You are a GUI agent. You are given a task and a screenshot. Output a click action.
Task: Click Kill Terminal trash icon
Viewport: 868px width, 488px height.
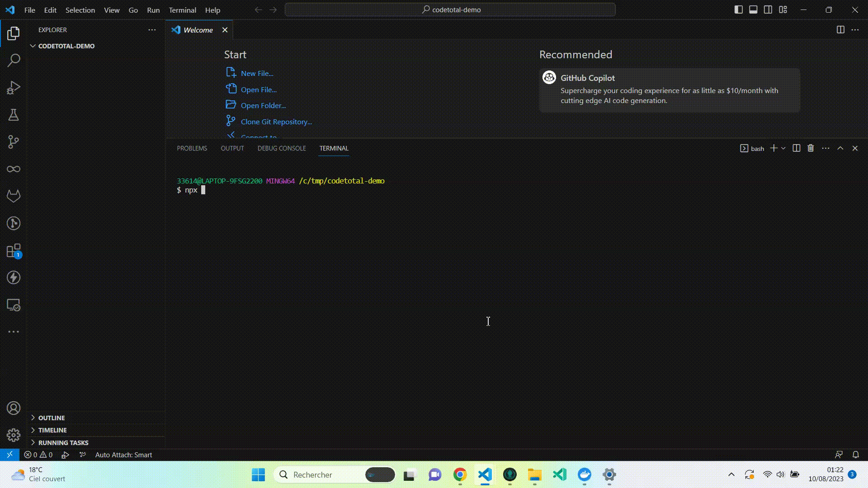[811, 148]
